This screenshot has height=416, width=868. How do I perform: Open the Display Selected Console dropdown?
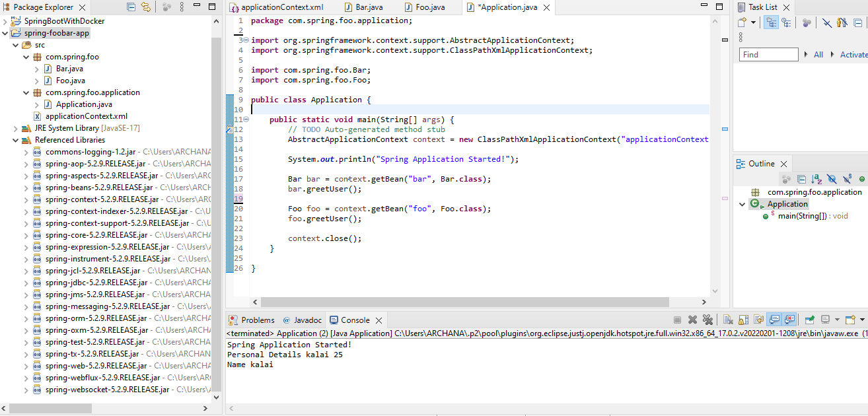point(836,320)
